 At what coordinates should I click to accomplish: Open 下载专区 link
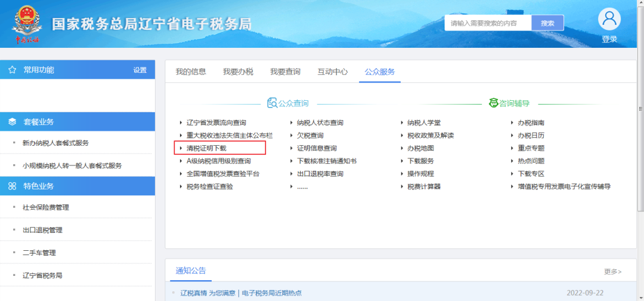coord(531,174)
